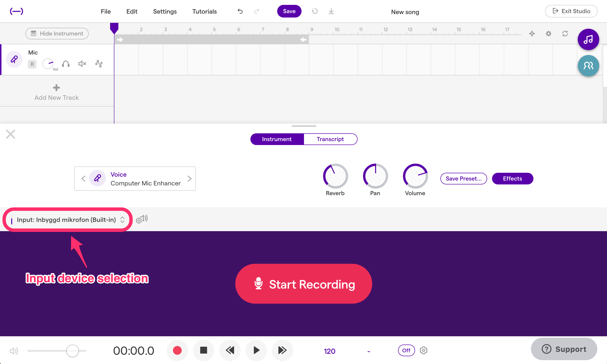This screenshot has width=607, height=364.
Task: Toggle the Instrument tab view
Action: tap(277, 139)
